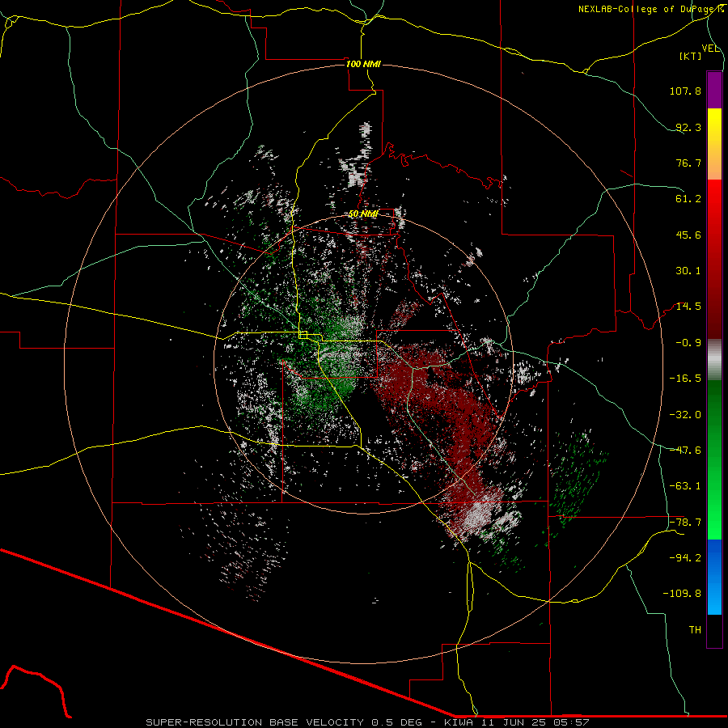Screen dimensions: 728x728
Task: Click the 76.7 velocity scale value
Action: point(688,163)
